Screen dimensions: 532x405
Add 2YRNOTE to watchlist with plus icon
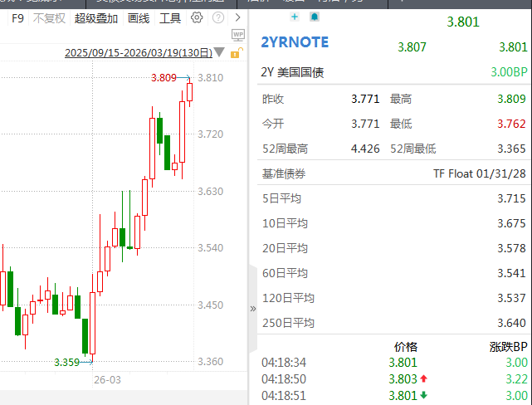295,17
